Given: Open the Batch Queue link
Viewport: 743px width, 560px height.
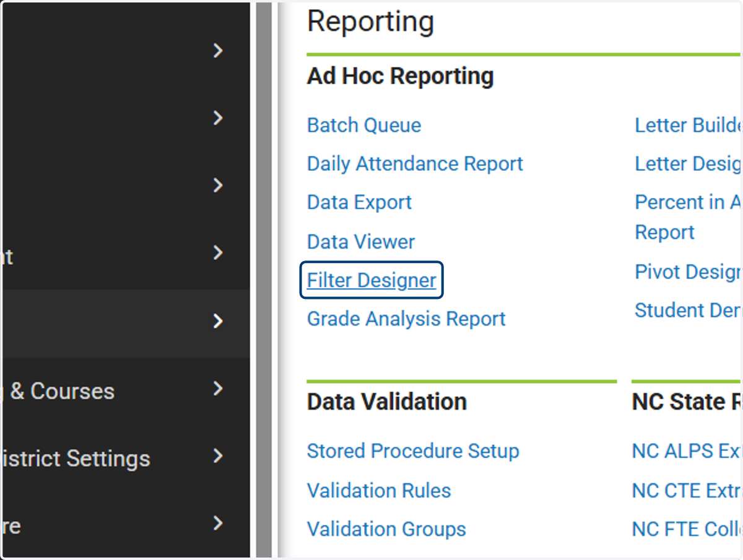Looking at the screenshot, I should pyautogui.click(x=364, y=125).
